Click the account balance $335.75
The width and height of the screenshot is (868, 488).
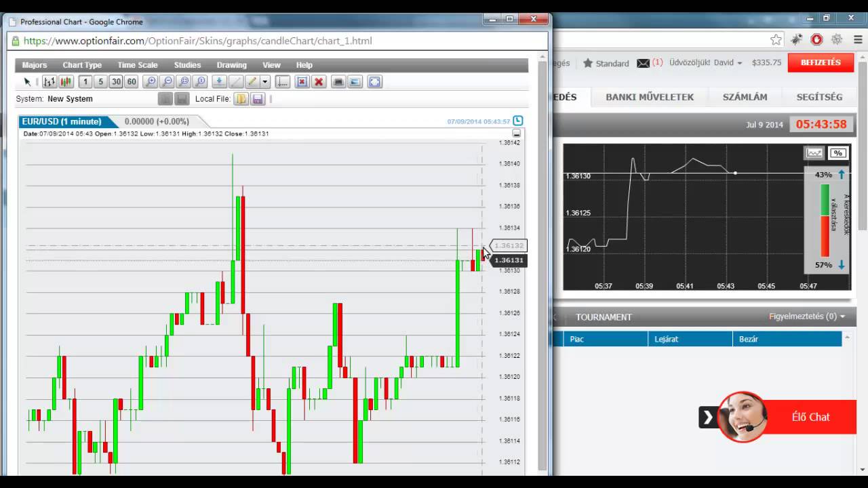(766, 62)
